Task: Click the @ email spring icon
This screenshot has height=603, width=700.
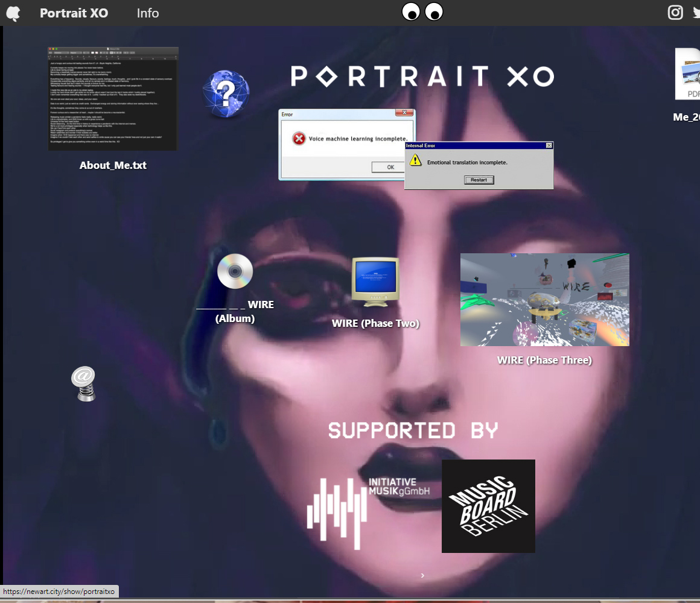Action: coord(84,384)
